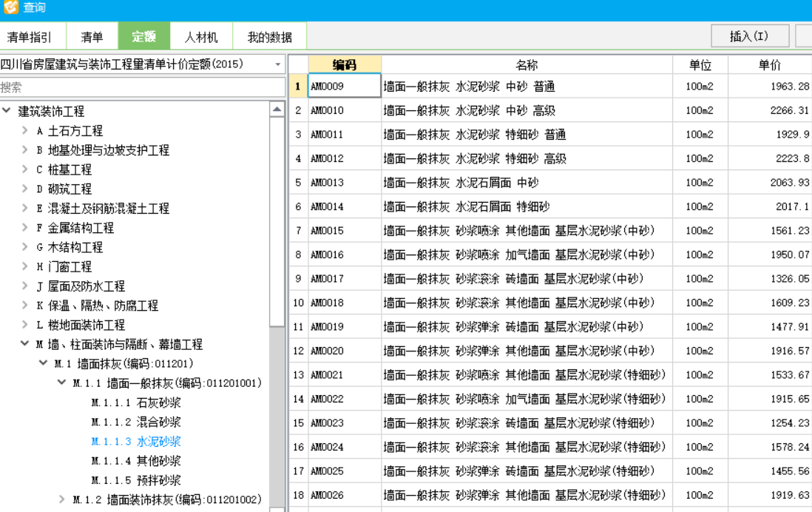
Task: Select M.1.1.3 水泥砂浆 tree item
Action: tap(136, 441)
